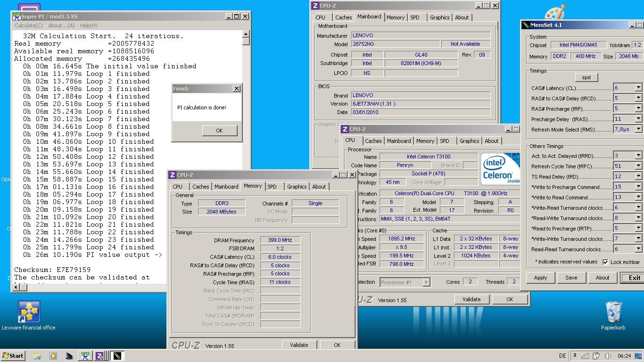Expand CAS# Latency (CL) dropdown in MemSet
The image size is (644, 362).
point(638,88)
